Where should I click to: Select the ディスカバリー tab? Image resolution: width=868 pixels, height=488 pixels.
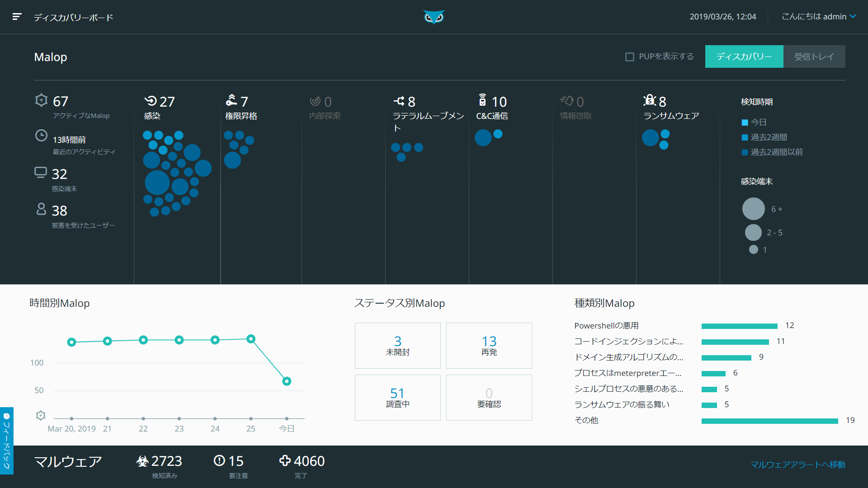coord(744,56)
